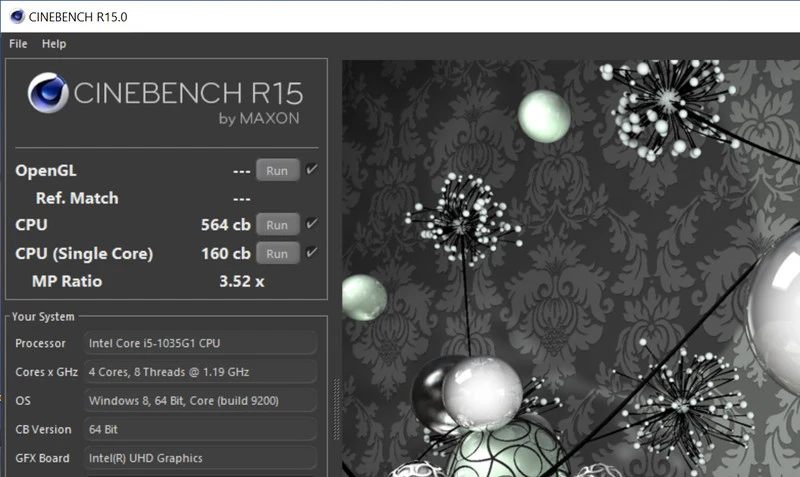Select the Processor field value
The height and width of the screenshot is (477, 800).
pyautogui.click(x=200, y=343)
